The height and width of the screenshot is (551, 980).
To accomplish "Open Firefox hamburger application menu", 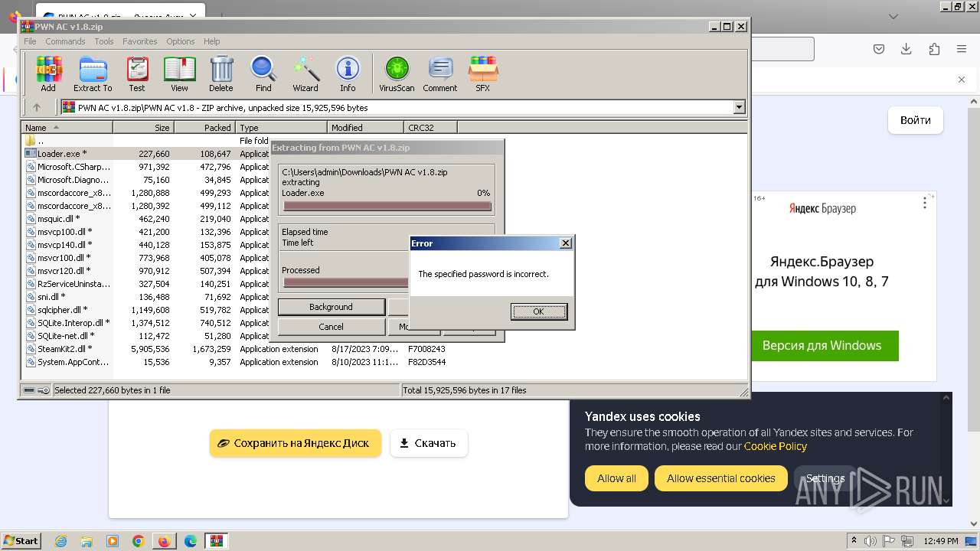I will [962, 49].
